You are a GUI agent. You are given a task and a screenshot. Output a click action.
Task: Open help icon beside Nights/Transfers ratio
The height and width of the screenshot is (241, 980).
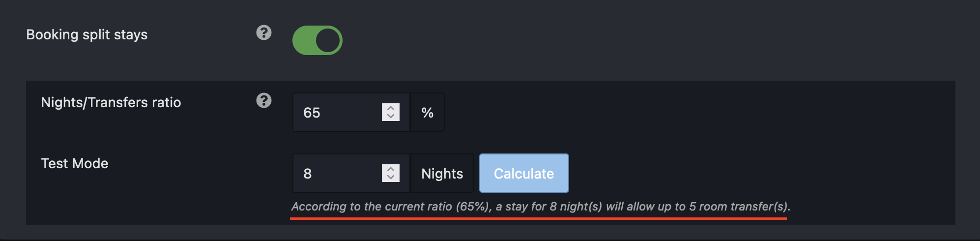click(x=264, y=101)
